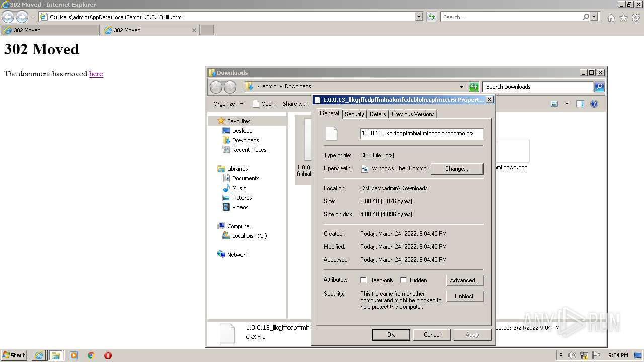Click the Internet Explorer back arrow button
This screenshot has width=644, height=362.
tap(8, 17)
